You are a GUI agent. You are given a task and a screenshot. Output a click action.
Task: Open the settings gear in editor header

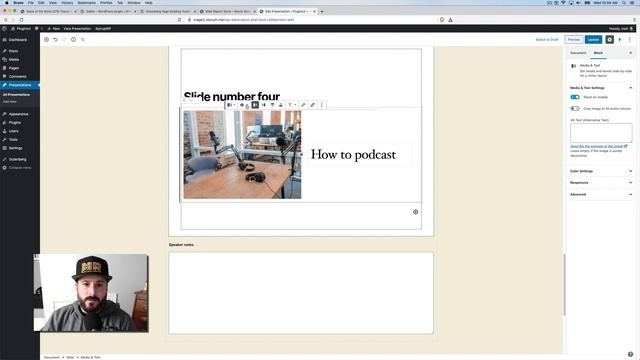click(609, 40)
